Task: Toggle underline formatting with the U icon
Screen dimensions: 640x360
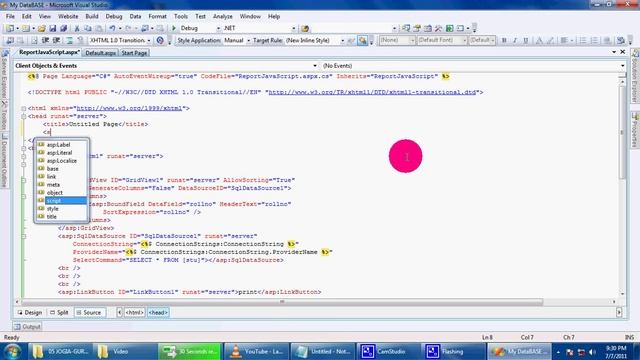Action: 526,40
